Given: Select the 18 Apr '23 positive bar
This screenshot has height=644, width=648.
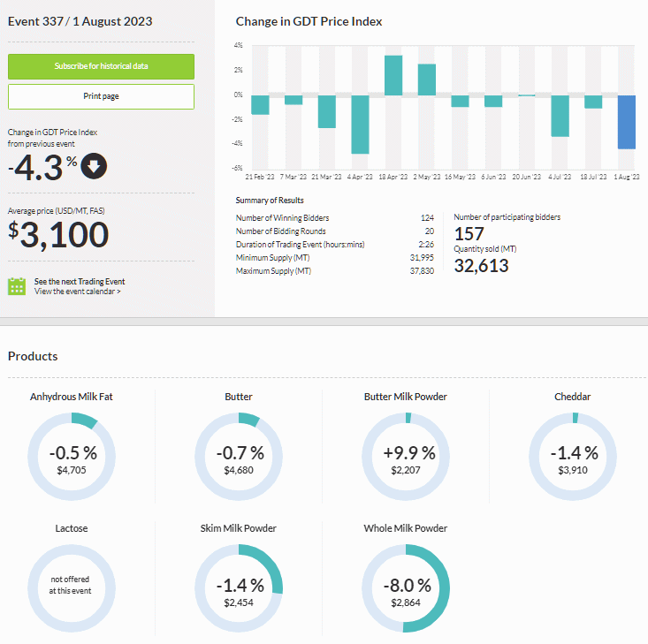Looking at the screenshot, I should point(393,76).
